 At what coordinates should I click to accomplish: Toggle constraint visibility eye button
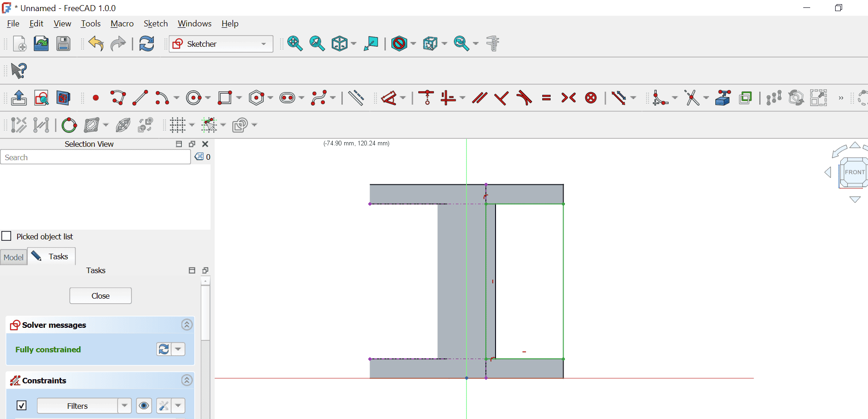pyautogui.click(x=144, y=406)
